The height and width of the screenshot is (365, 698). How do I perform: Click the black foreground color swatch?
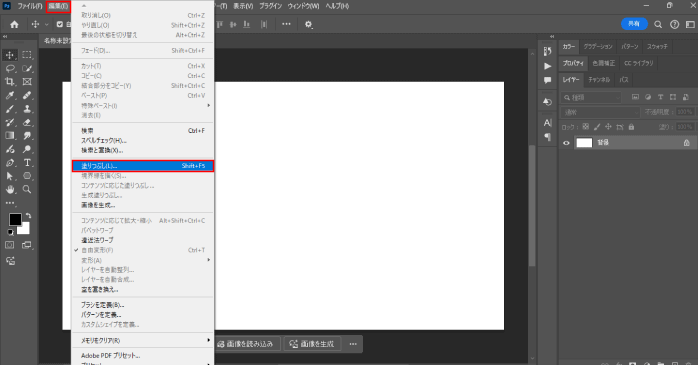(15, 219)
